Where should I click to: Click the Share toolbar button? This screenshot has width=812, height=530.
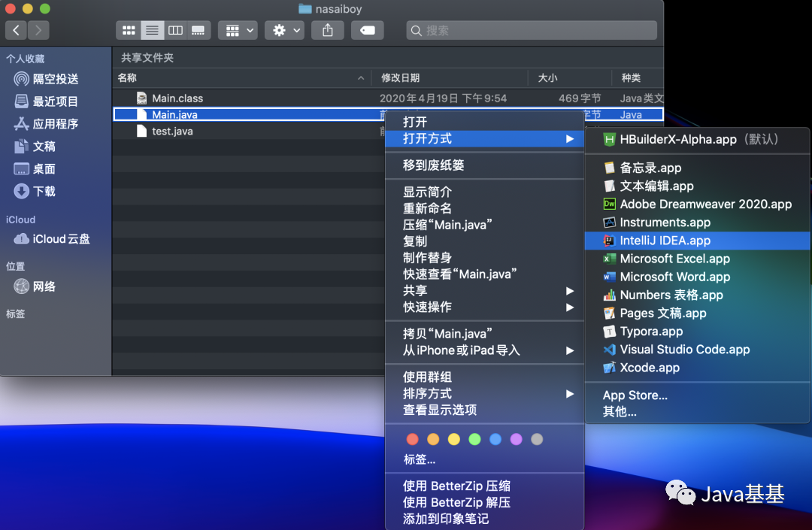327,31
